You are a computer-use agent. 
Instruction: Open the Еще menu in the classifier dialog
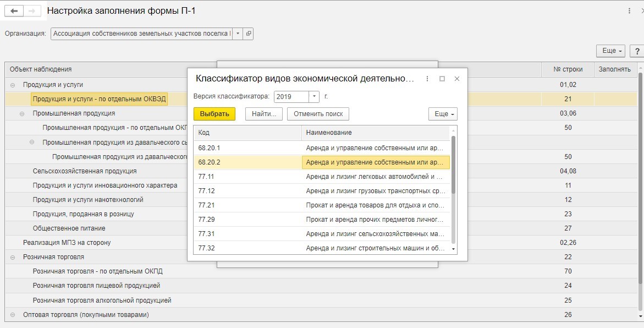(443, 114)
